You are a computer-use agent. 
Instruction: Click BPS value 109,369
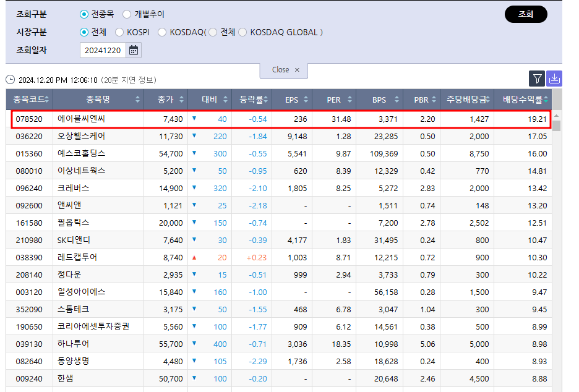click(x=384, y=154)
